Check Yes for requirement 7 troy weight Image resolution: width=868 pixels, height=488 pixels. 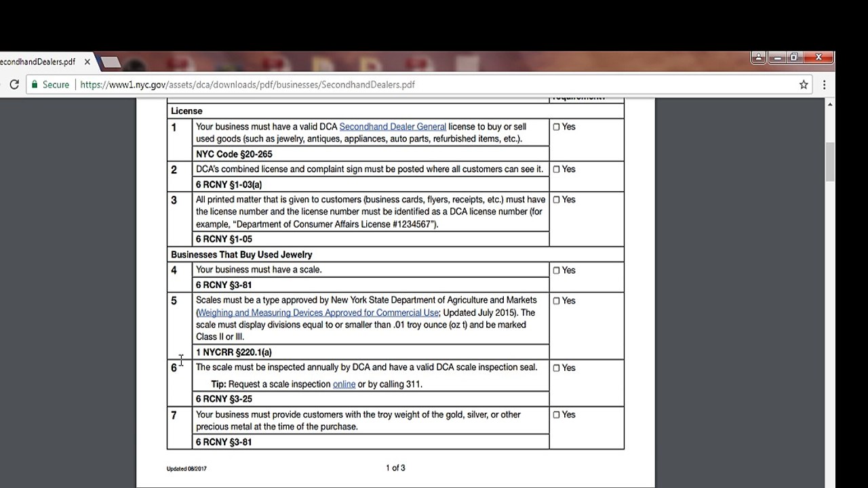[556, 415]
